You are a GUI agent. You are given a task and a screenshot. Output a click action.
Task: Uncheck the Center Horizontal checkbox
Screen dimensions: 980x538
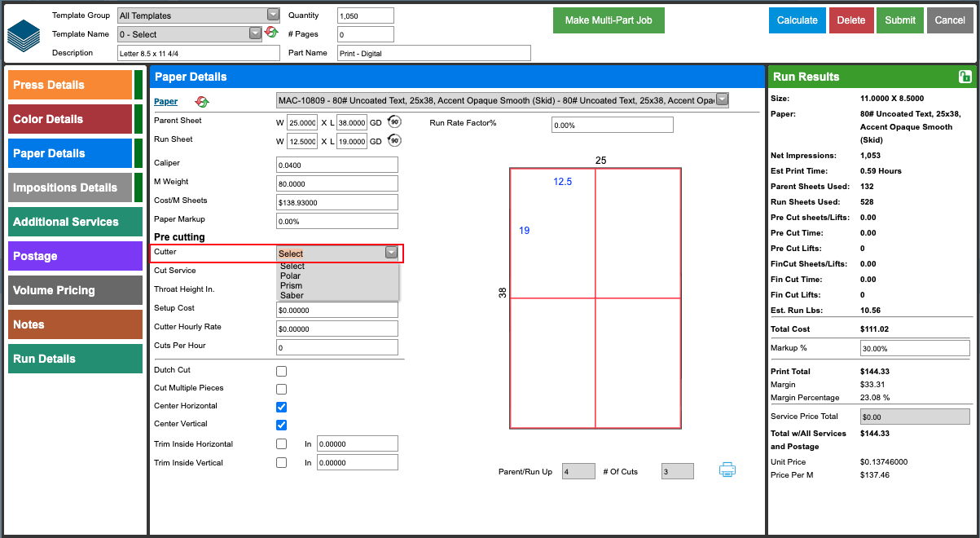point(281,407)
